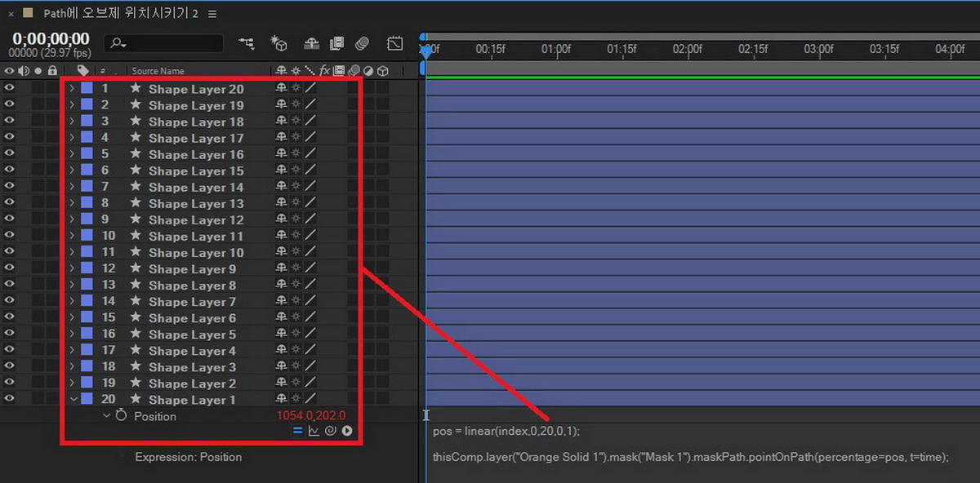Expand Shape Layer 20 properties
This screenshot has height=483, width=980.
72,88
